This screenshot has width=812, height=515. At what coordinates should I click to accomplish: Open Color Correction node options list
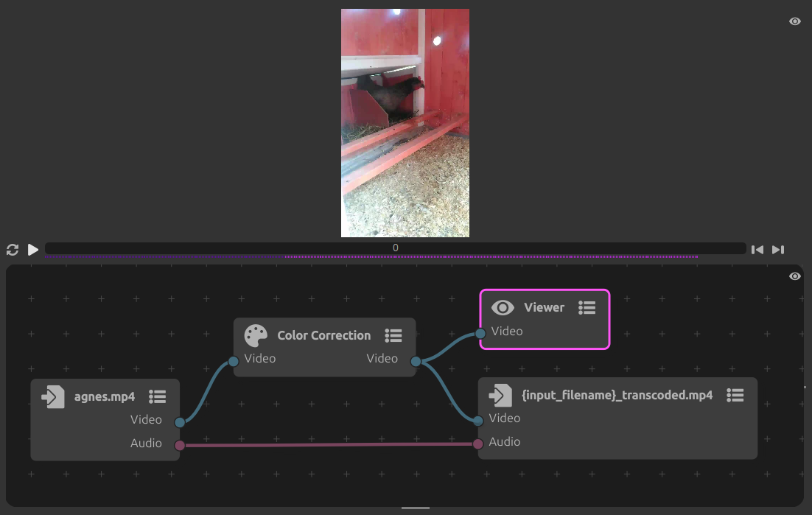pyautogui.click(x=393, y=336)
